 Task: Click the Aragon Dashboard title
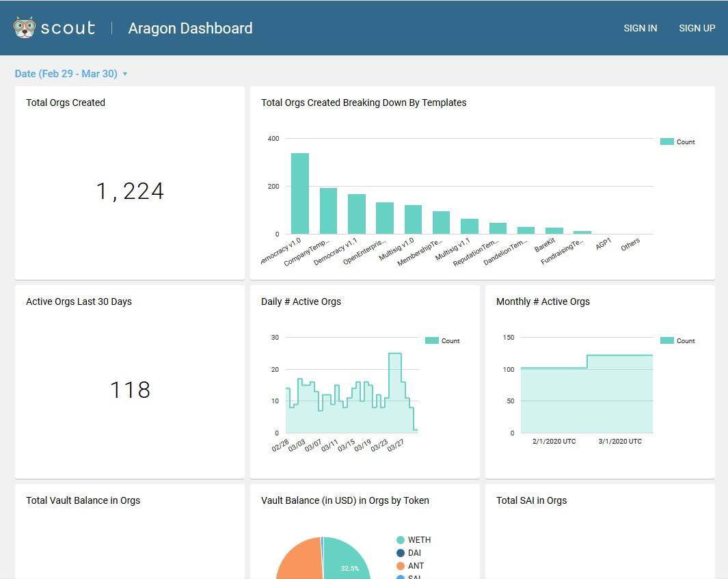(x=190, y=28)
